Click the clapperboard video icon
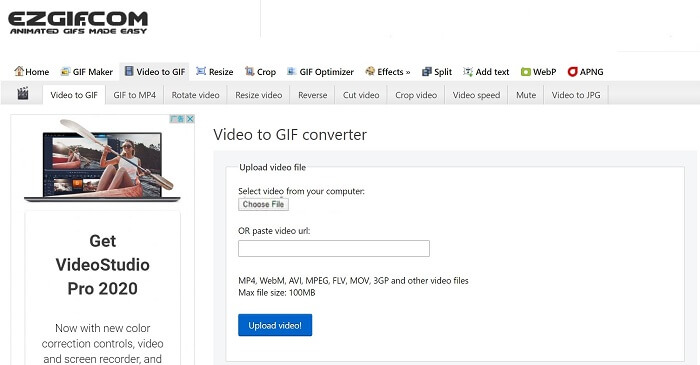 23,94
